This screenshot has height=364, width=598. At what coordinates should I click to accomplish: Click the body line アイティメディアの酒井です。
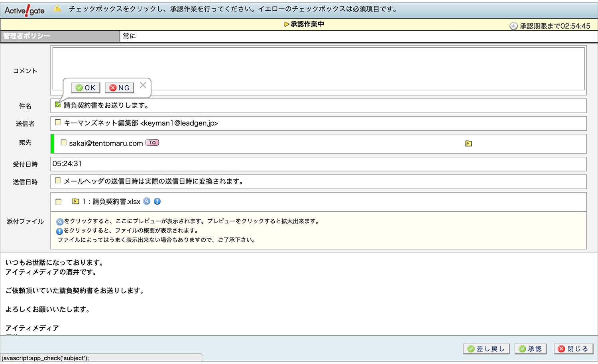coord(51,272)
